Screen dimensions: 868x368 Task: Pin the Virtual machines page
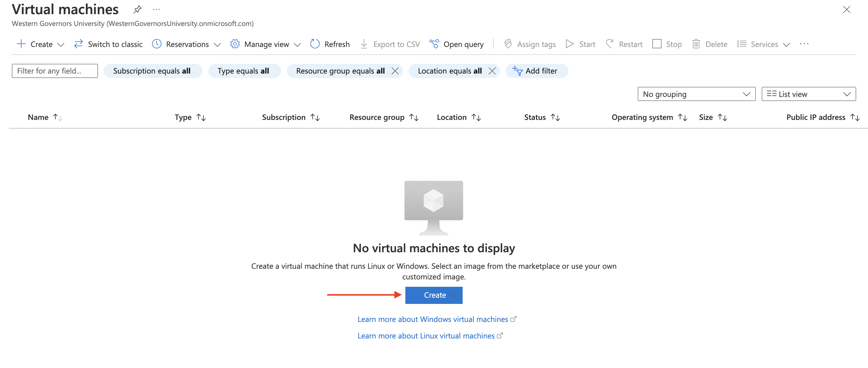137,9
